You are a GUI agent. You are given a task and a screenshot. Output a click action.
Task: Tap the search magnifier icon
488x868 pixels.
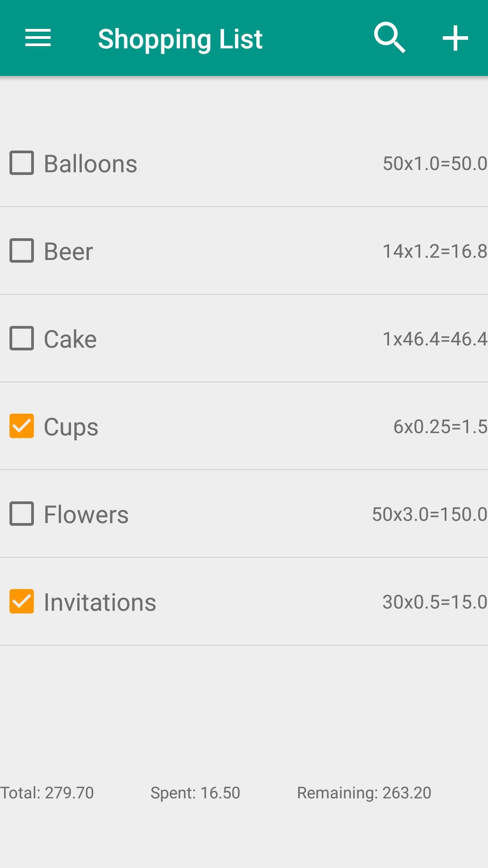(389, 38)
